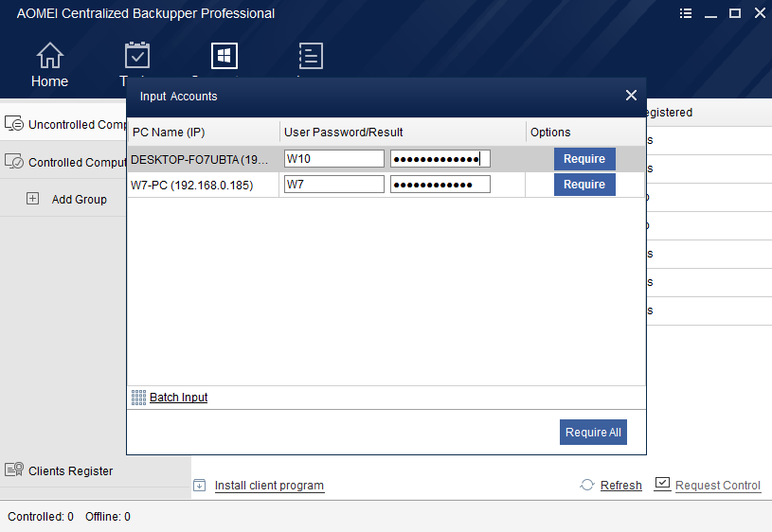Click the Options column header
Screen dimensions: 772x532
[x=550, y=133]
